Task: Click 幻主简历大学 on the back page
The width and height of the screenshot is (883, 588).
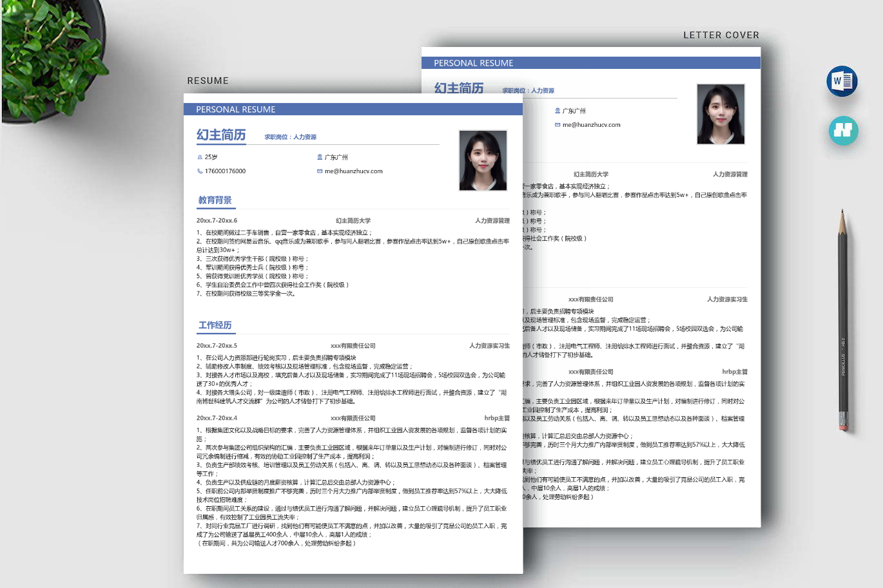Action: click(591, 175)
